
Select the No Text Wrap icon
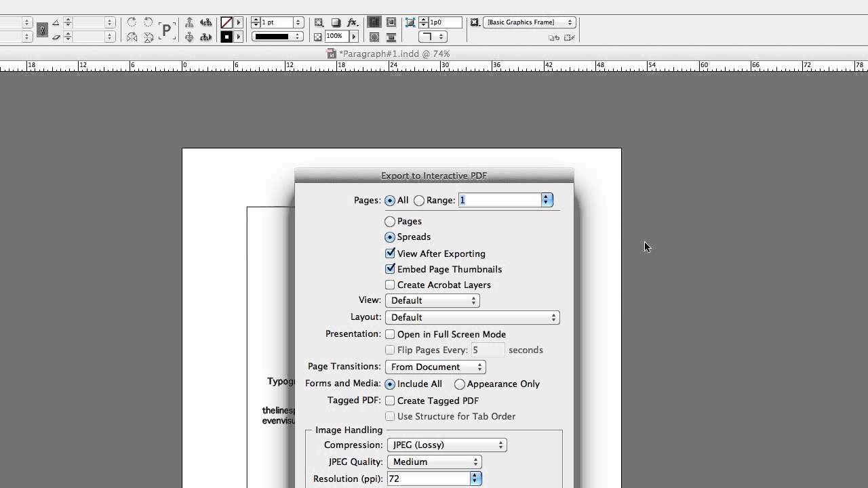point(374,22)
